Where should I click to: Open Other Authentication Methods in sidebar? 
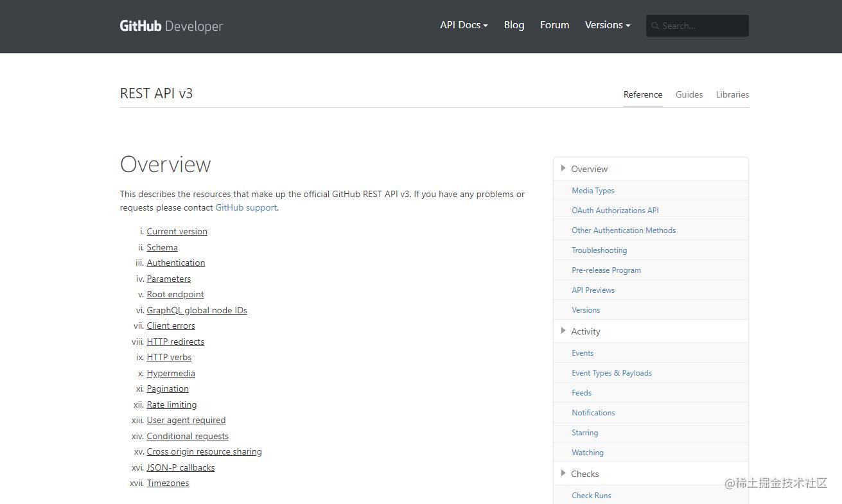point(623,230)
